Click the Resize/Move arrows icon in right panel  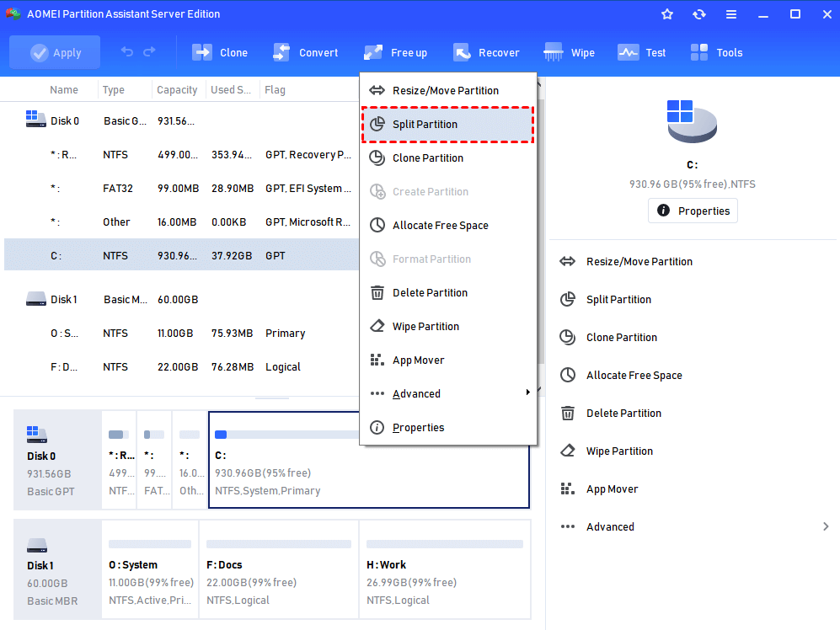(x=567, y=261)
